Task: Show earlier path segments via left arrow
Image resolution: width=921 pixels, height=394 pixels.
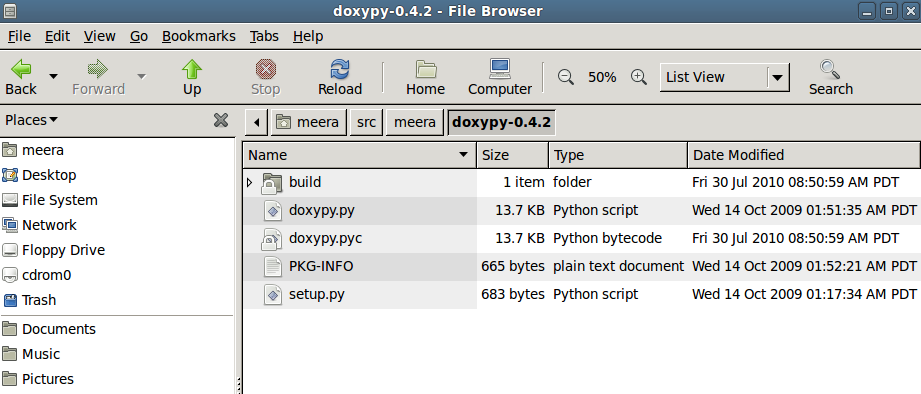Action: point(256,122)
